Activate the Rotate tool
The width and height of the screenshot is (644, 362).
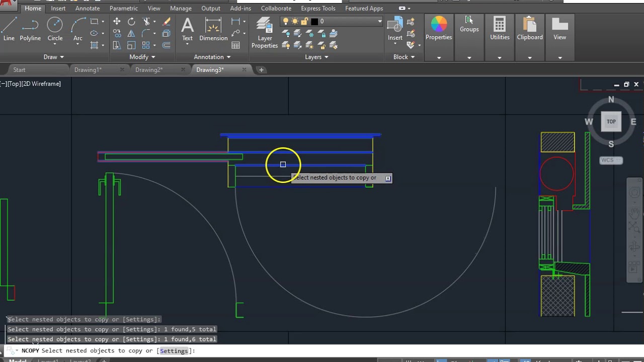pyautogui.click(x=131, y=21)
